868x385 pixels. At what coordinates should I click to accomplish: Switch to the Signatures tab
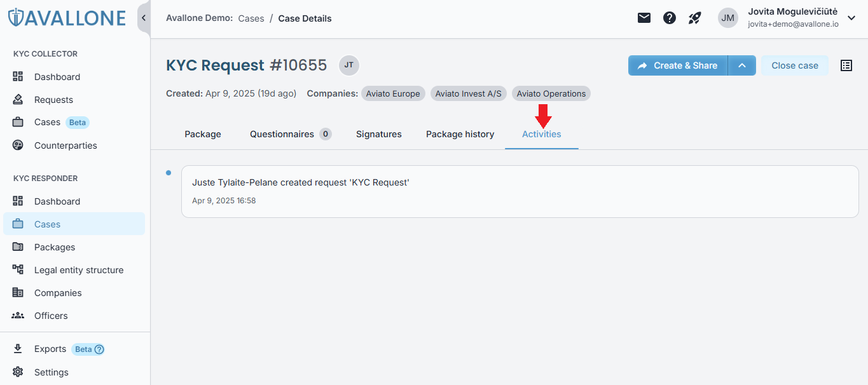379,134
